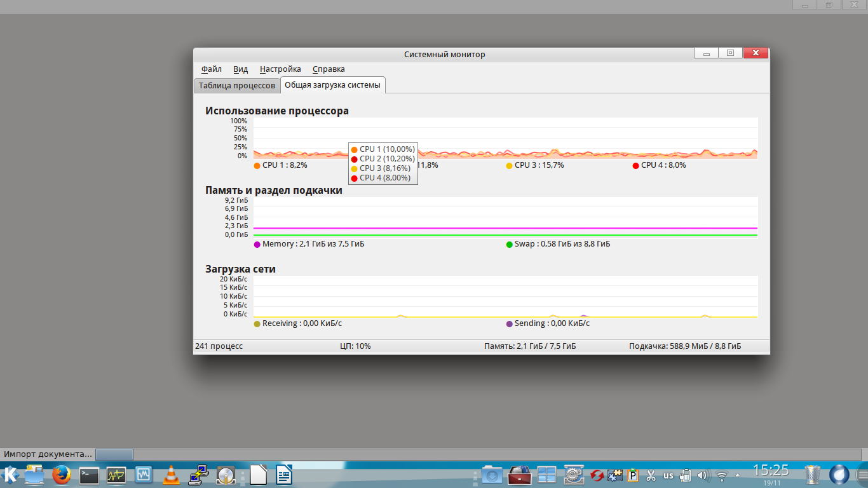Click 'Receiving : 0,00 КиБ/с' label
Screen dimensions: 868x488
click(x=302, y=323)
